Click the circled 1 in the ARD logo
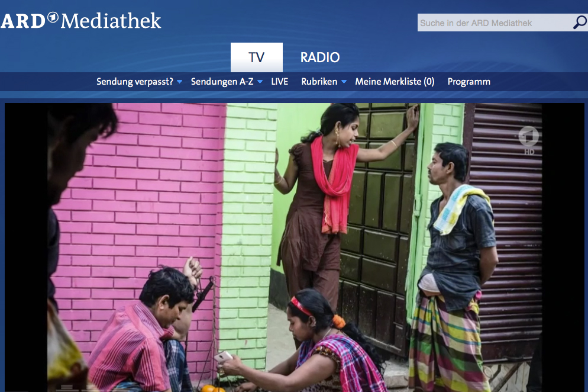This screenshot has width=588, height=392. tap(53, 17)
